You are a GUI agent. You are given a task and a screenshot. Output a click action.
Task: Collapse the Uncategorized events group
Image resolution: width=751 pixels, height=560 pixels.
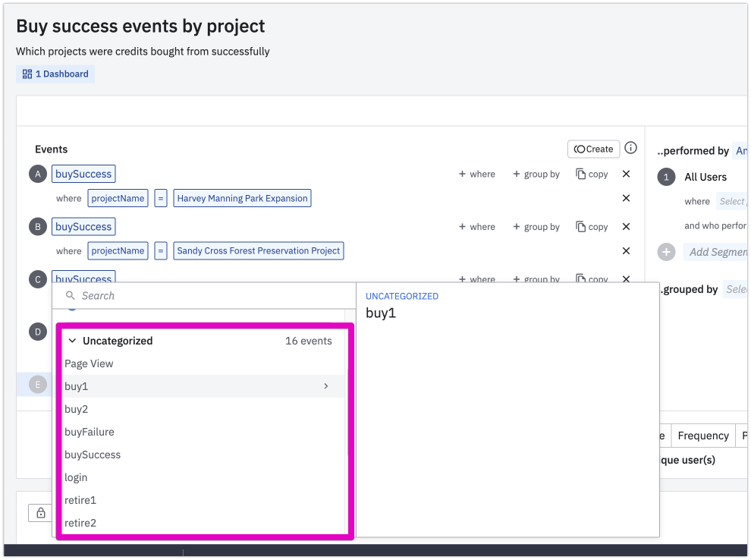point(73,341)
